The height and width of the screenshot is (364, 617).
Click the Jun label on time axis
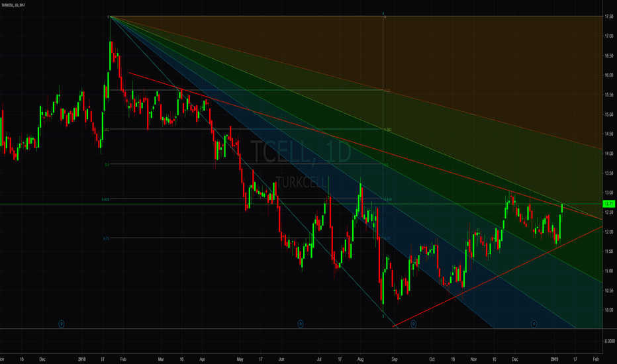pyautogui.click(x=281, y=359)
